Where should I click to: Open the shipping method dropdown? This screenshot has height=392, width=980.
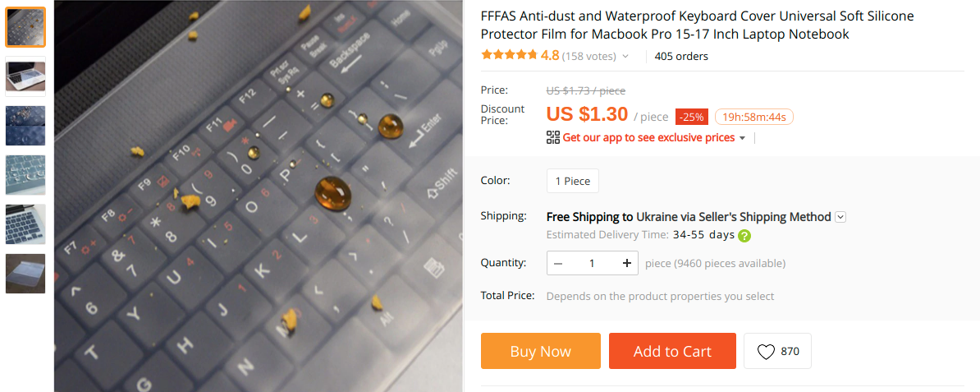840,217
